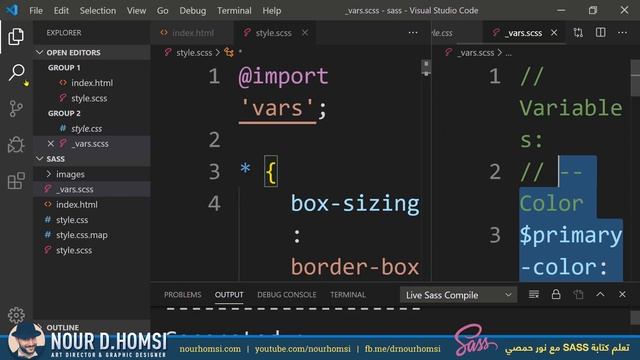Open the Go menu
The image size is (640, 360).
click(x=162, y=11)
